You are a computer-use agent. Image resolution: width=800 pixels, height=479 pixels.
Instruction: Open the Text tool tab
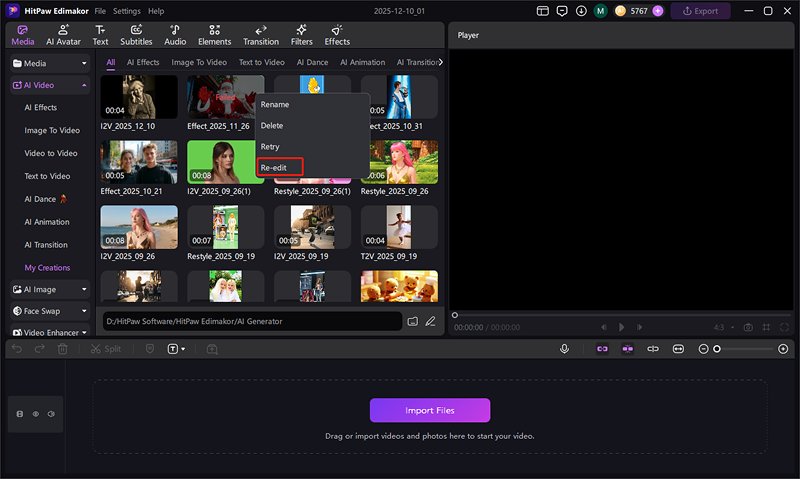tap(100, 35)
